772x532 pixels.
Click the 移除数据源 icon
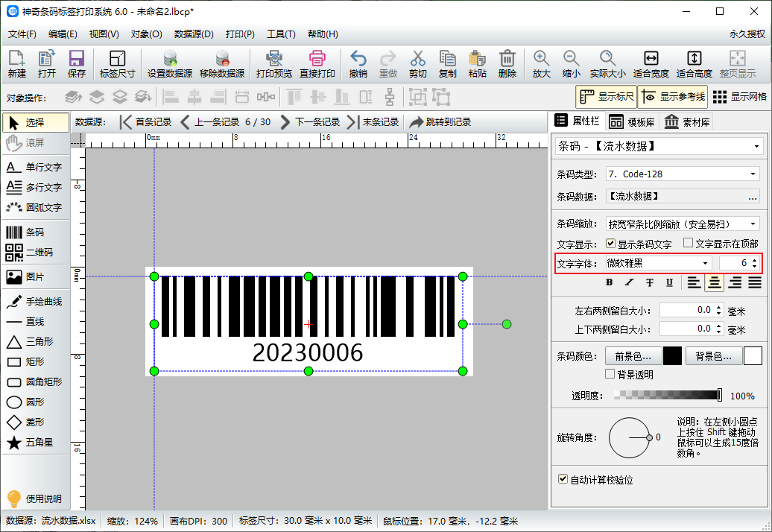click(x=222, y=64)
